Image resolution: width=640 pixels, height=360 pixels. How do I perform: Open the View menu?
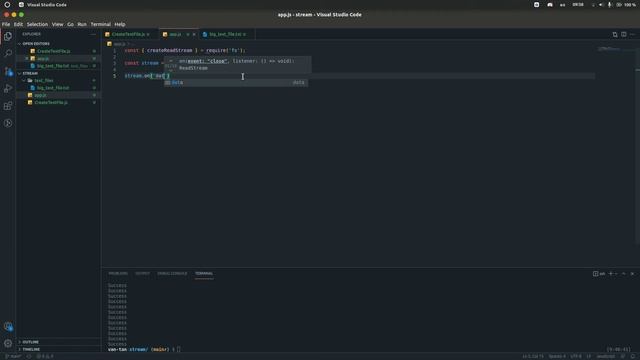point(58,24)
